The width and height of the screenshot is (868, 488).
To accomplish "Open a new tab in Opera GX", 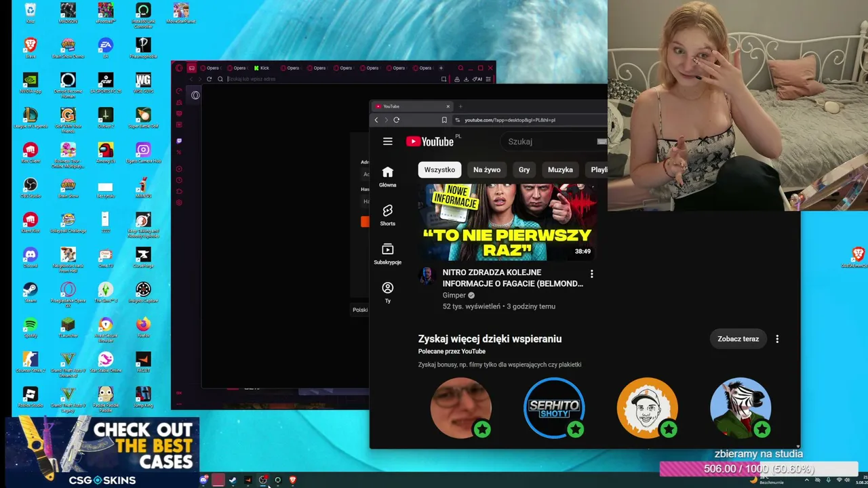I will (441, 68).
